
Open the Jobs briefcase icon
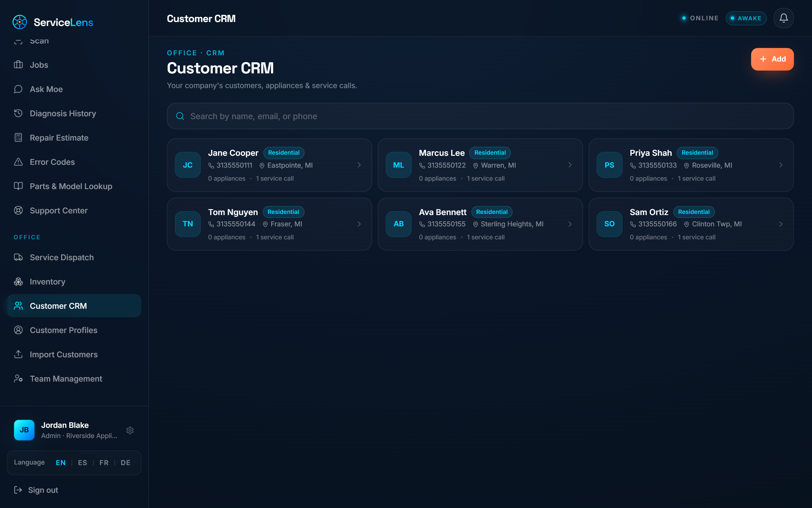[x=18, y=65]
